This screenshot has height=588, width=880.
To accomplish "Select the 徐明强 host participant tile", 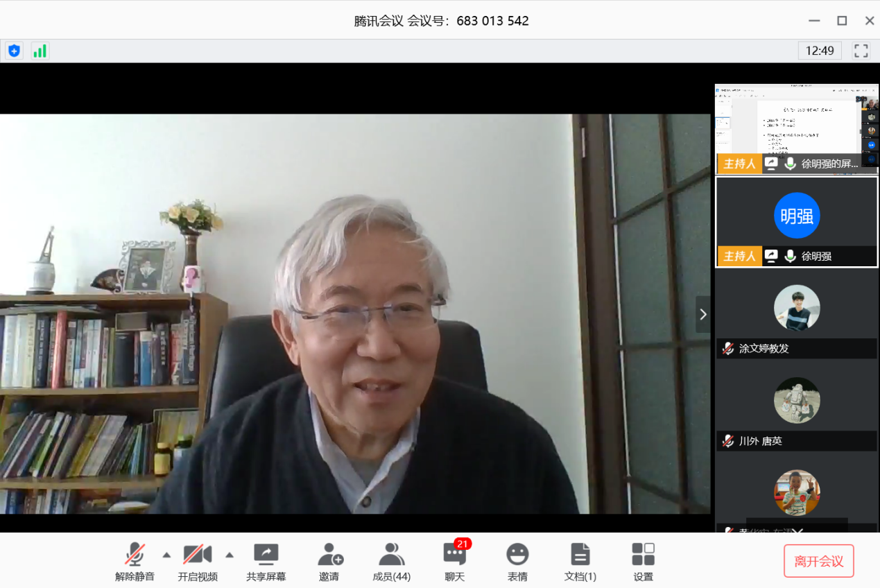I will (796, 220).
